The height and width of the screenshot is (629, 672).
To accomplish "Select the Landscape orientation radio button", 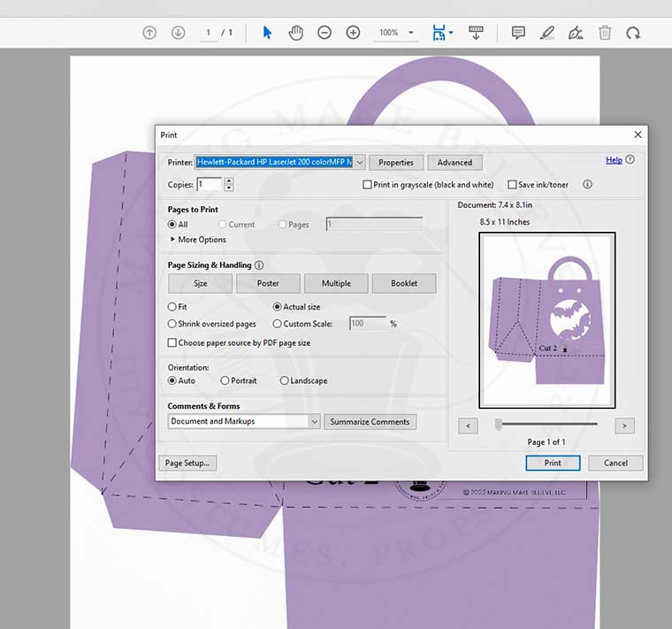I will tap(285, 381).
